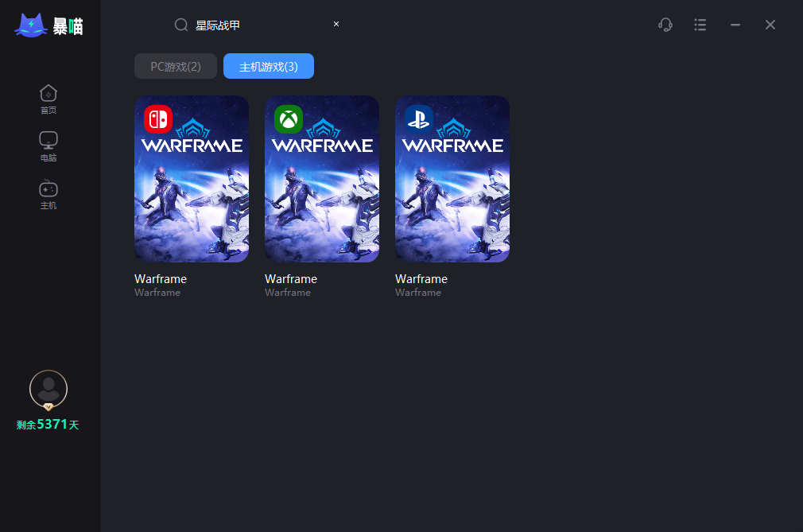Open the 首页 home page
The height and width of the screenshot is (532, 803).
point(48,99)
